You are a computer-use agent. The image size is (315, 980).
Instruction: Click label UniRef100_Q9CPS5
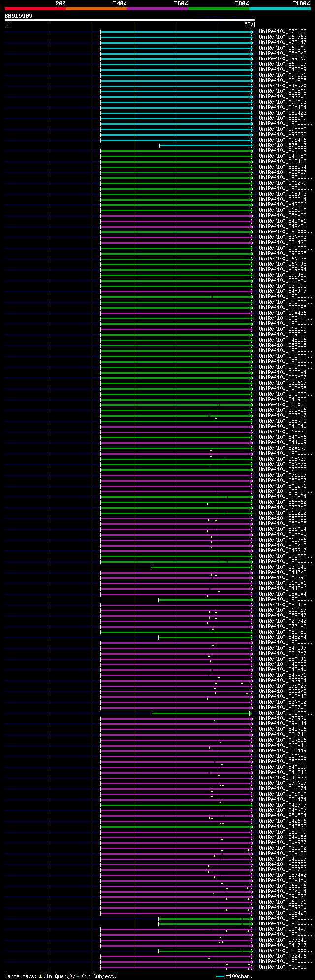(x=283, y=253)
